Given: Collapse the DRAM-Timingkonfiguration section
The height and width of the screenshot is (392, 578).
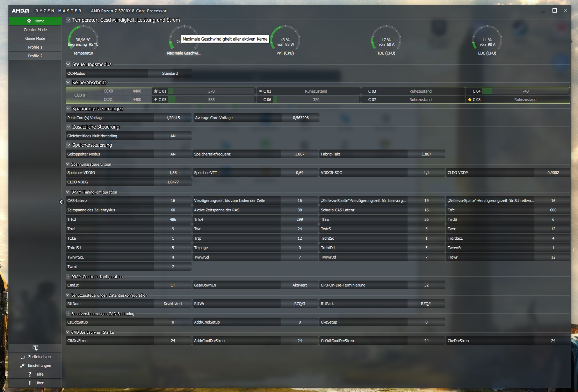Looking at the screenshot, I should 68,192.
